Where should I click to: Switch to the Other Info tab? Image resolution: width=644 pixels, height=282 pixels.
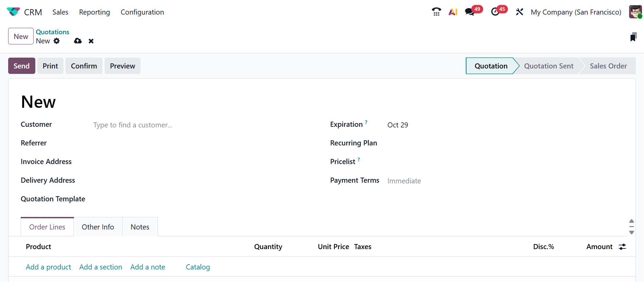[x=98, y=227]
